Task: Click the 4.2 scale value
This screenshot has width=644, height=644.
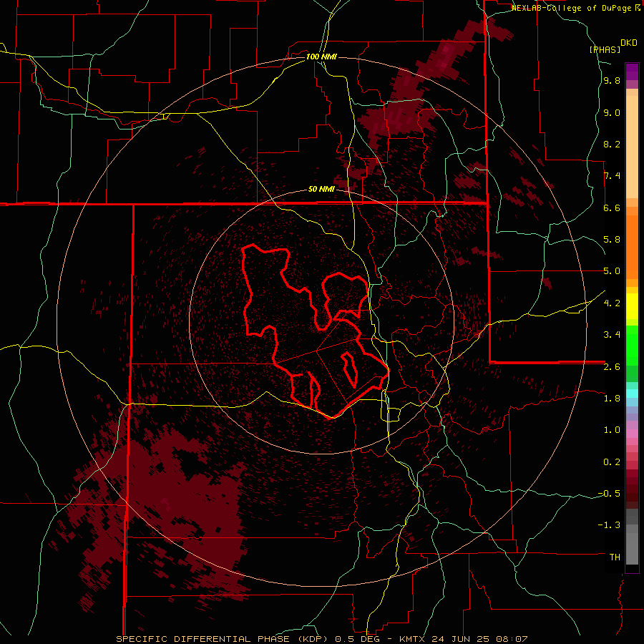Action: [612, 303]
